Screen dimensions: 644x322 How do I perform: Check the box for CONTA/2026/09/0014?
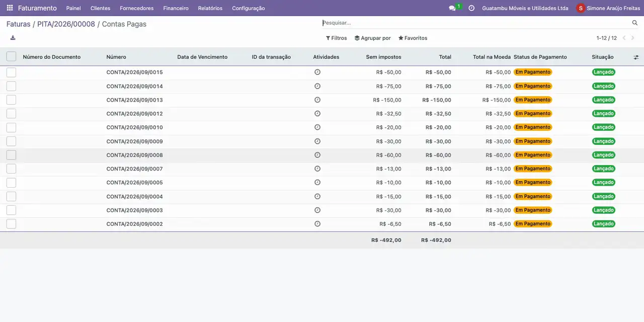click(x=11, y=86)
